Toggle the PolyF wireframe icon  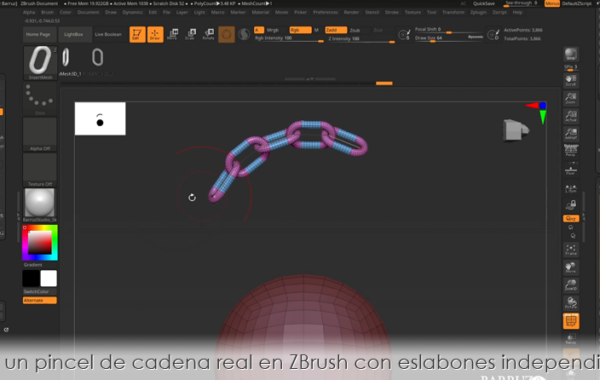tap(571, 321)
